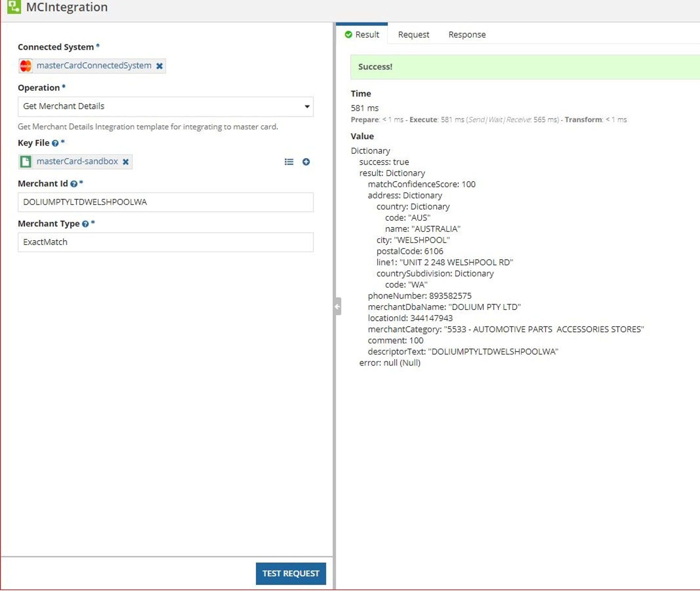The height and width of the screenshot is (592, 700).
Task: Click the masterCard-sandbox document icon
Action: pos(26,162)
